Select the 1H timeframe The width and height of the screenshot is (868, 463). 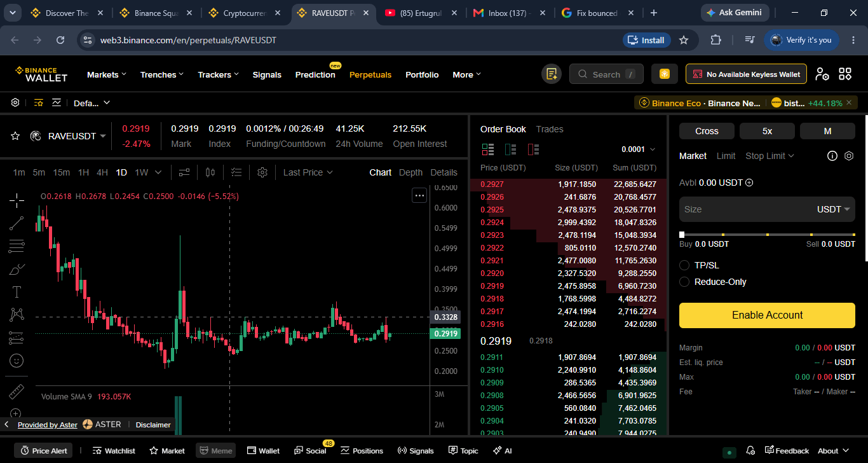click(x=83, y=172)
